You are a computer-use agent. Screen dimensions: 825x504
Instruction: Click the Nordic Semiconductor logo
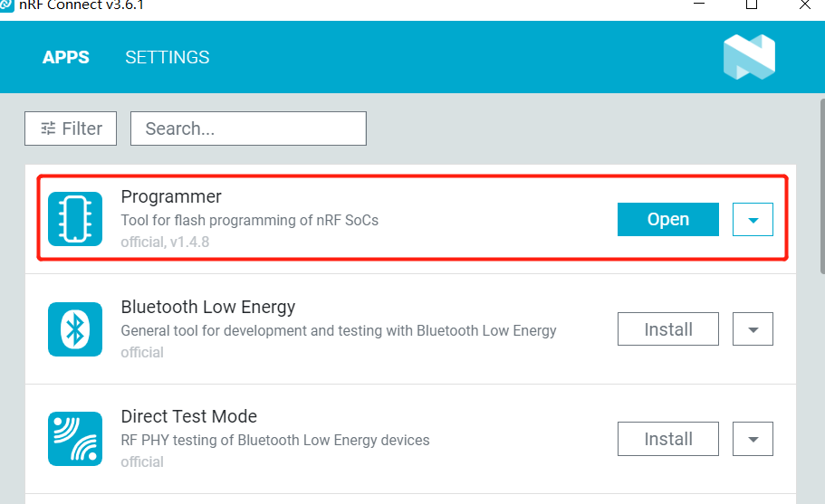(x=749, y=56)
